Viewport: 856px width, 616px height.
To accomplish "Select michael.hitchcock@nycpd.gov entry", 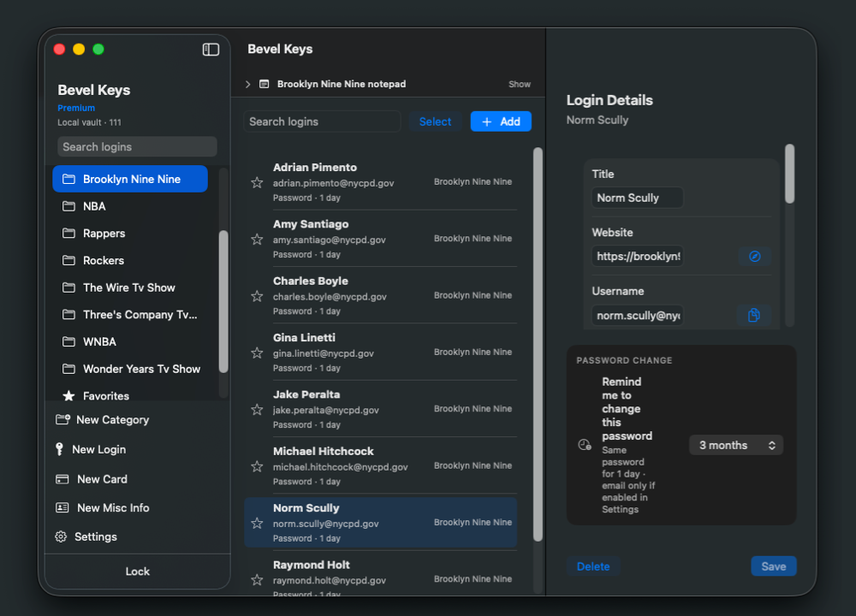I will (381, 466).
